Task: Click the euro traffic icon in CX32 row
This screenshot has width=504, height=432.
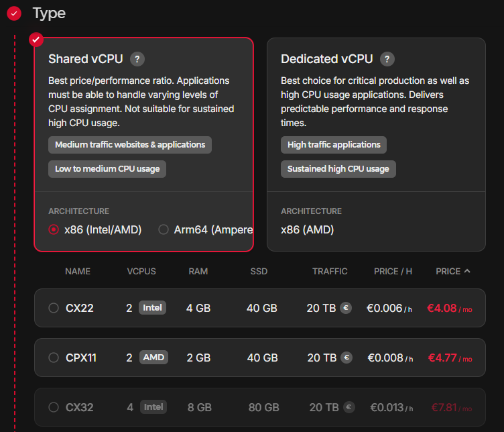Action: 349,407
